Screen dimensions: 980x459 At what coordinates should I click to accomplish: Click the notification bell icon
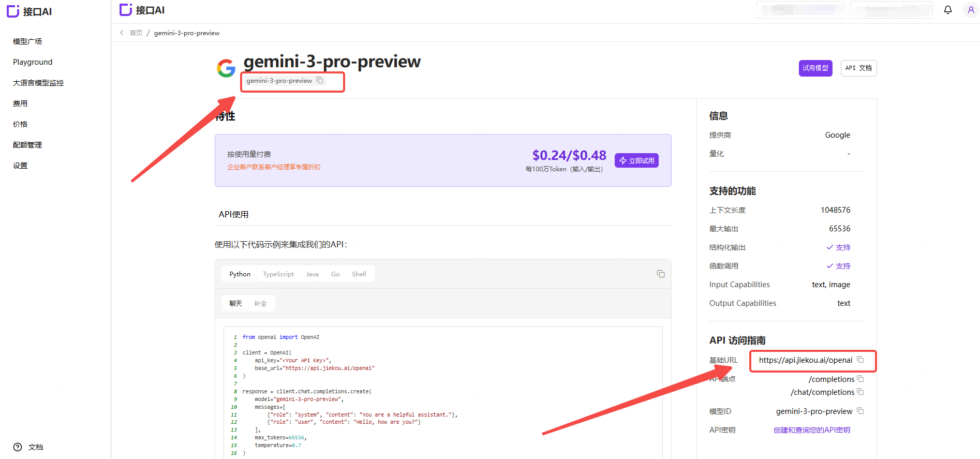[x=948, y=10]
